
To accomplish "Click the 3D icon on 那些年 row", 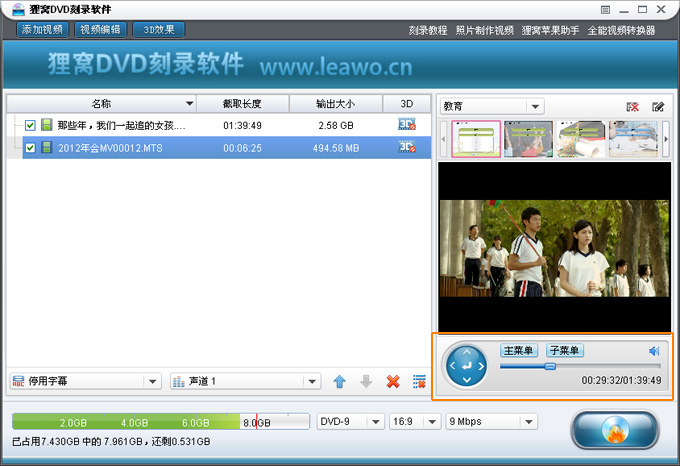I will click(x=407, y=124).
